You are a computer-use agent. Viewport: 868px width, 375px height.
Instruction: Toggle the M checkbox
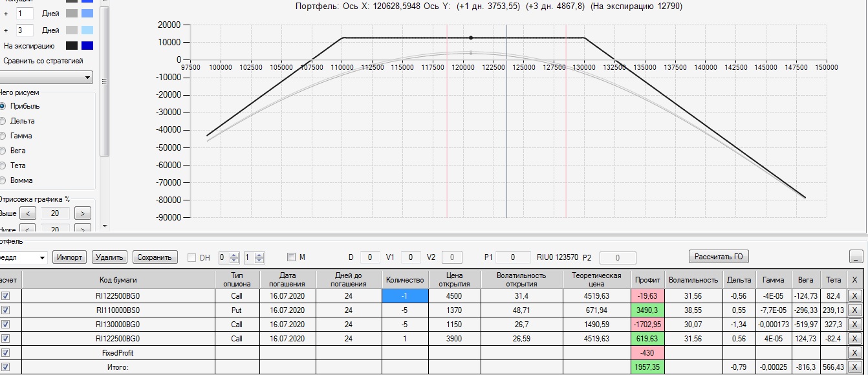point(291,257)
